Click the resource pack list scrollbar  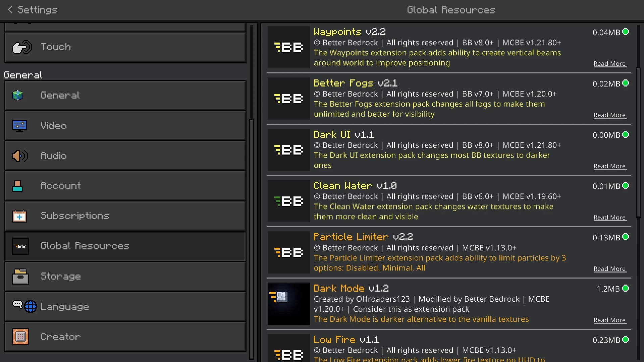(x=639, y=142)
